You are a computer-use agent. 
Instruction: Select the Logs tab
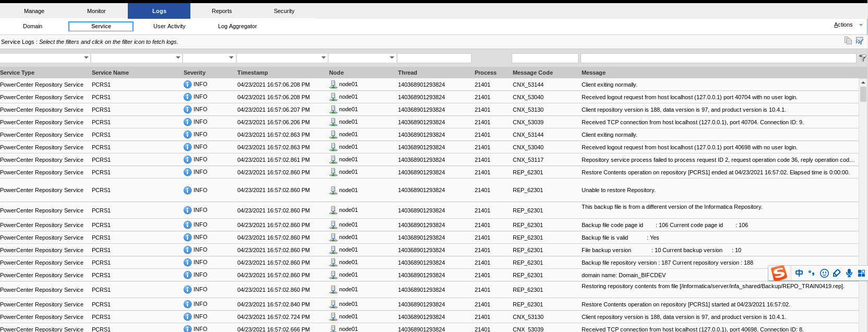[x=159, y=11]
